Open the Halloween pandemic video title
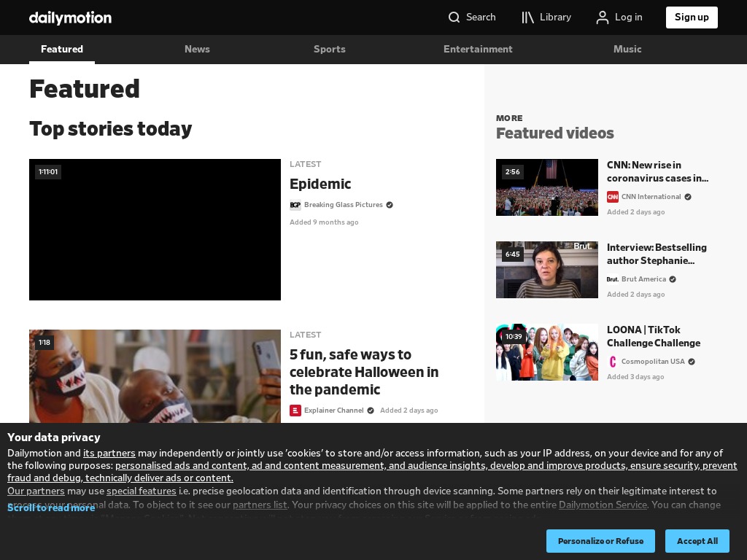 pyautogui.click(x=364, y=372)
